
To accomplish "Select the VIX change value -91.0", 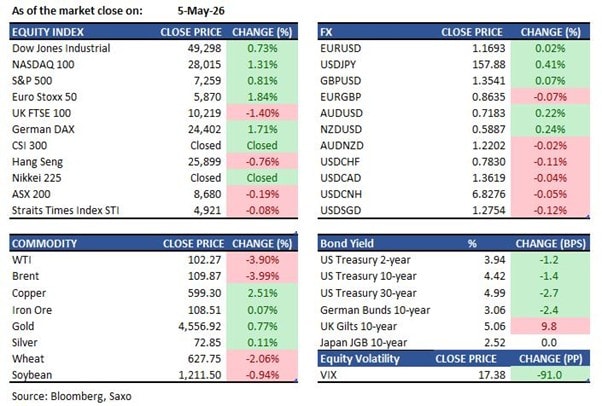I will tap(550, 375).
